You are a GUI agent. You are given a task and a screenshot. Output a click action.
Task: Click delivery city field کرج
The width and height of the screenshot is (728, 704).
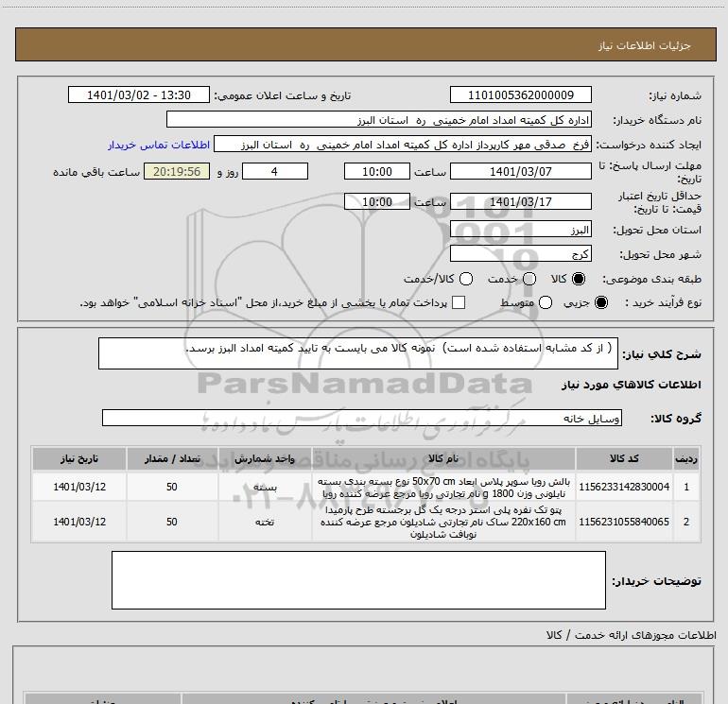(520, 254)
